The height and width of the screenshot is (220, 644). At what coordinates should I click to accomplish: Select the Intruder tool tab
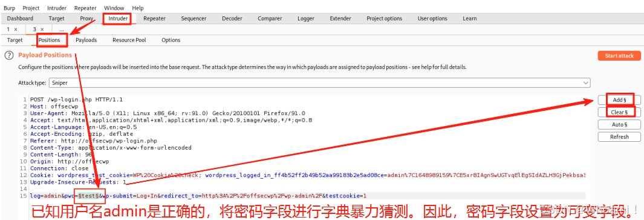pos(118,19)
